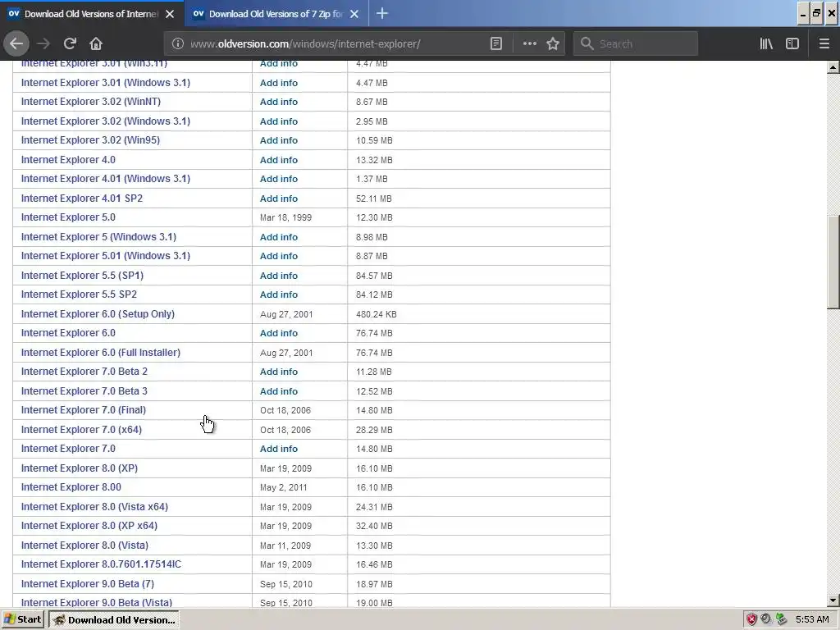Open Internet Explorer 4.01 SP2 link

(x=81, y=198)
